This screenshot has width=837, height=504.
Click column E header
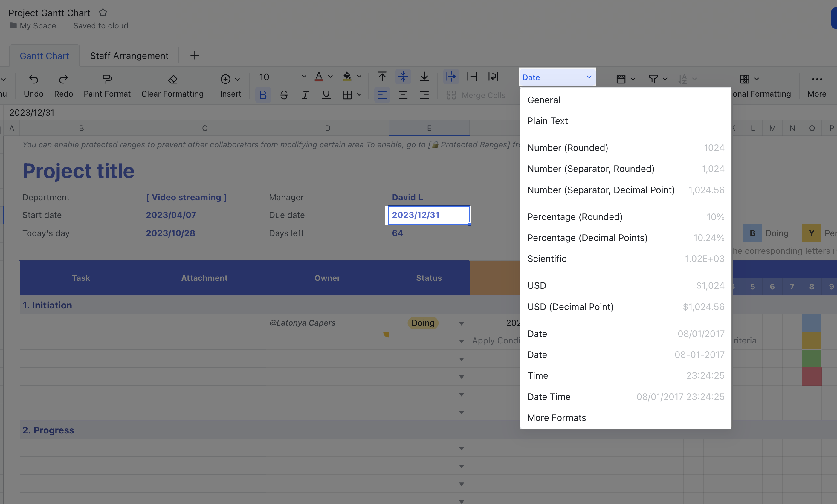click(429, 128)
